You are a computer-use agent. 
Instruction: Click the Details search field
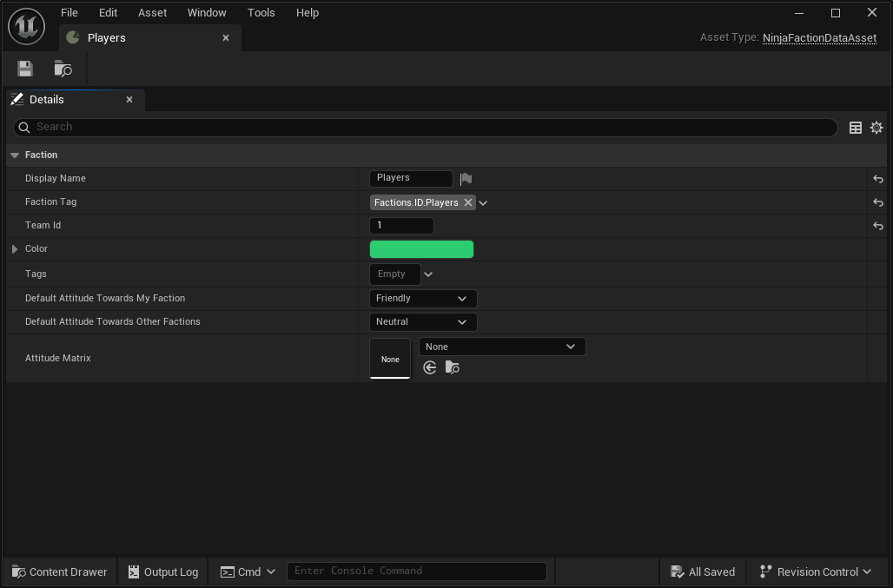[x=426, y=128]
